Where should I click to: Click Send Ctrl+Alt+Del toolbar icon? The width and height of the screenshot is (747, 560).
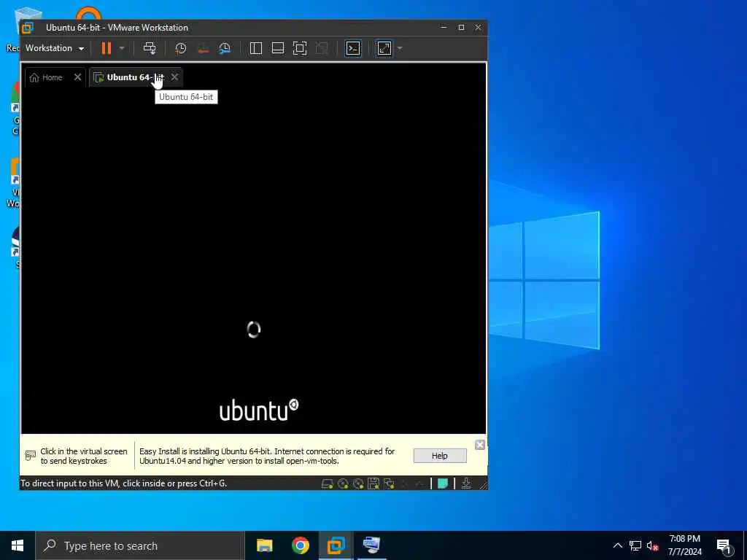pos(150,48)
